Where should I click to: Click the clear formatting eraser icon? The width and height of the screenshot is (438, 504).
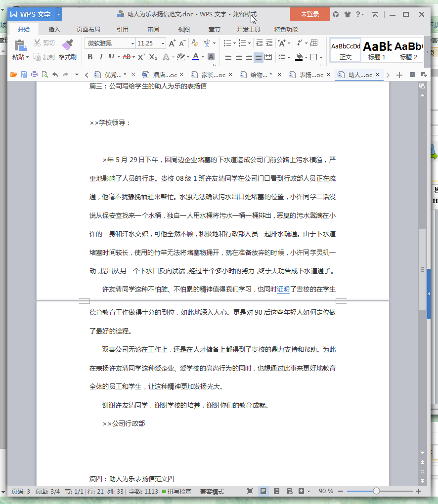tap(195, 43)
